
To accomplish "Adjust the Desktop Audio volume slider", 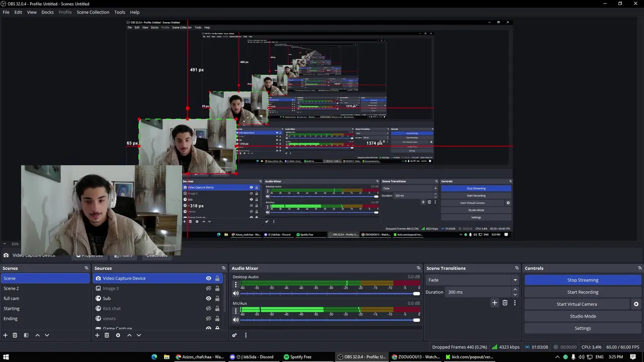I will coord(330,294).
